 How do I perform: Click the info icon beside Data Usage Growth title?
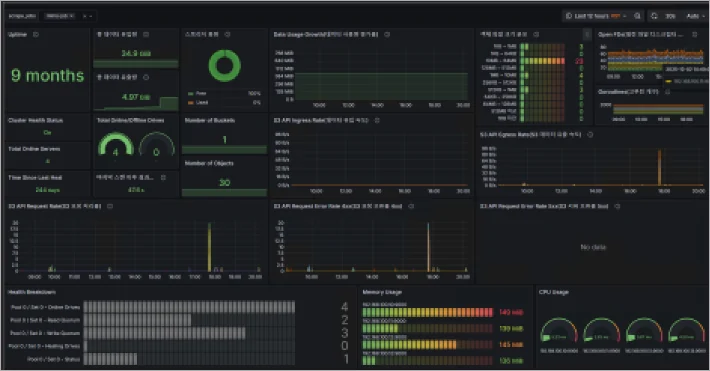387,34
